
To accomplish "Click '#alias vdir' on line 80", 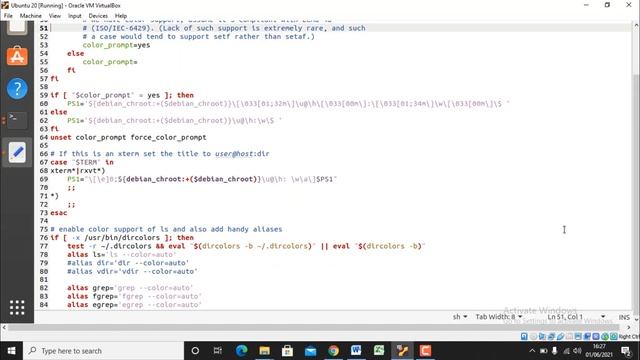I will pyautogui.click(x=132, y=271).
